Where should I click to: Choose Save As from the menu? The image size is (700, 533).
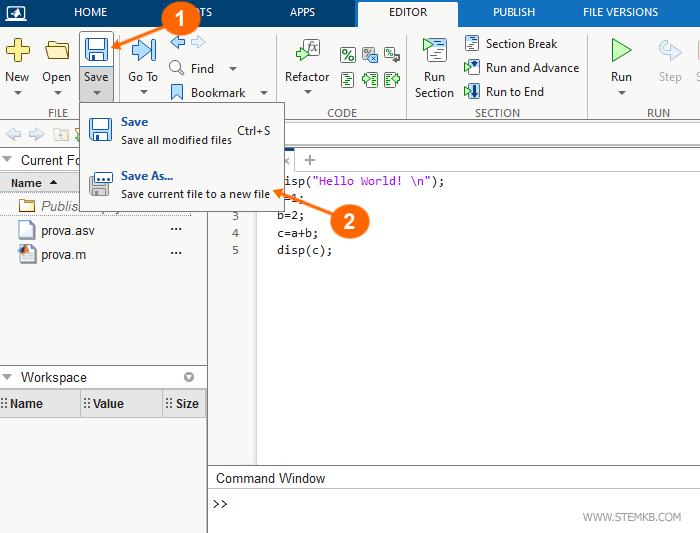tap(147, 176)
